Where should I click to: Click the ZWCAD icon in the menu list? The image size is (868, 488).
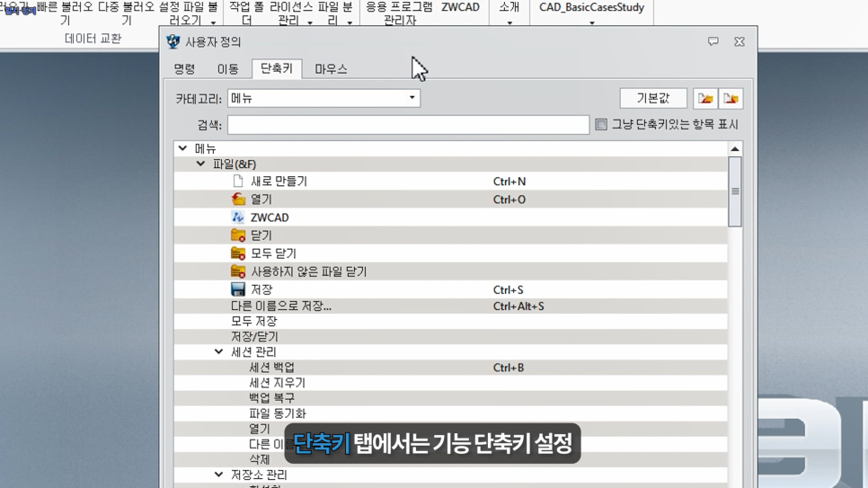pos(238,217)
